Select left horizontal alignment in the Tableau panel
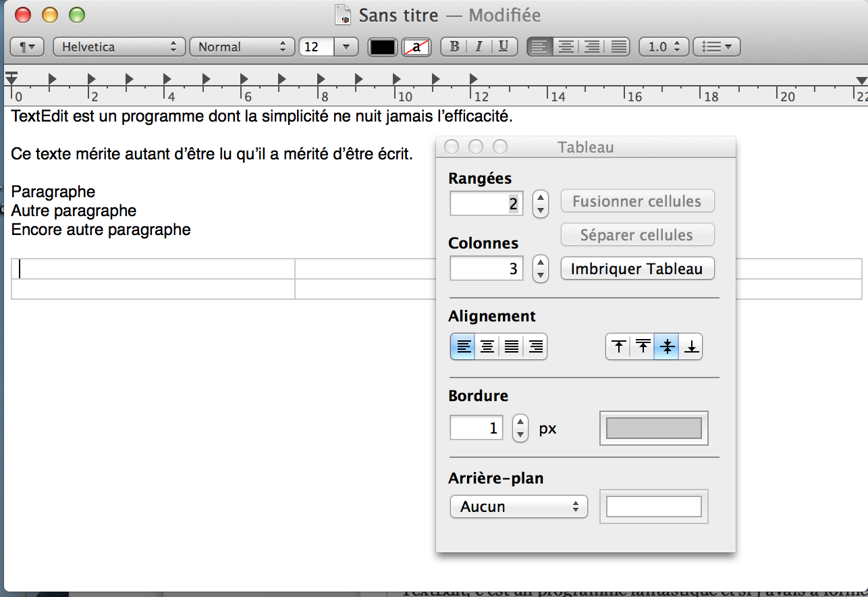The height and width of the screenshot is (597, 868). [x=463, y=347]
